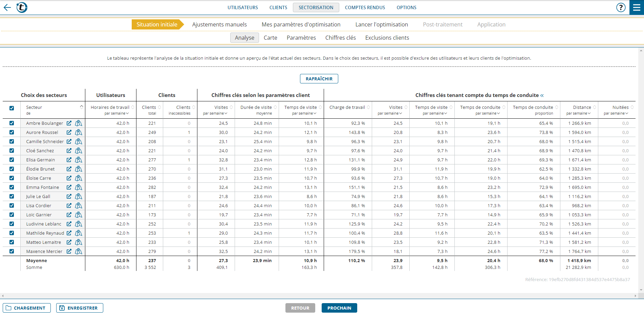644x315 pixels.
Task: Sort by Secteur column arrow
Action: point(82,107)
